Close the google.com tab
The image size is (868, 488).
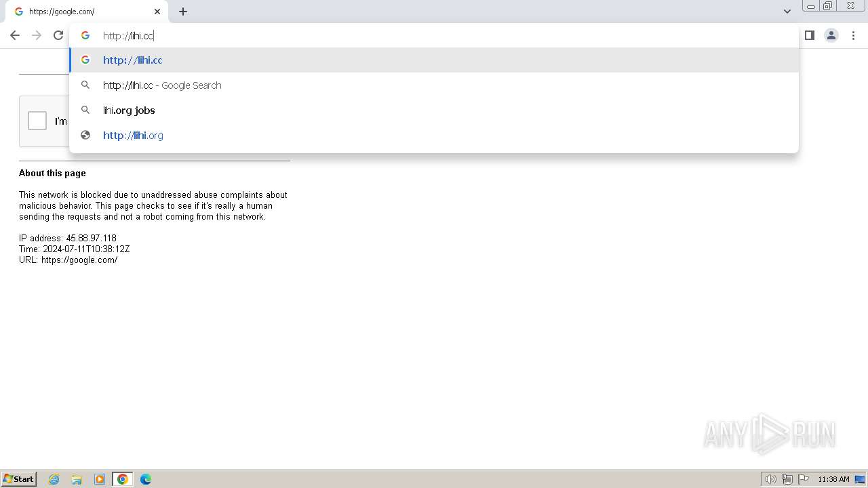(157, 12)
